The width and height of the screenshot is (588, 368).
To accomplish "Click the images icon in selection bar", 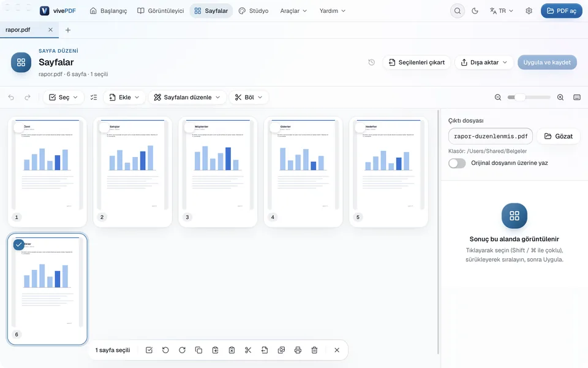I will pos(281,350).
